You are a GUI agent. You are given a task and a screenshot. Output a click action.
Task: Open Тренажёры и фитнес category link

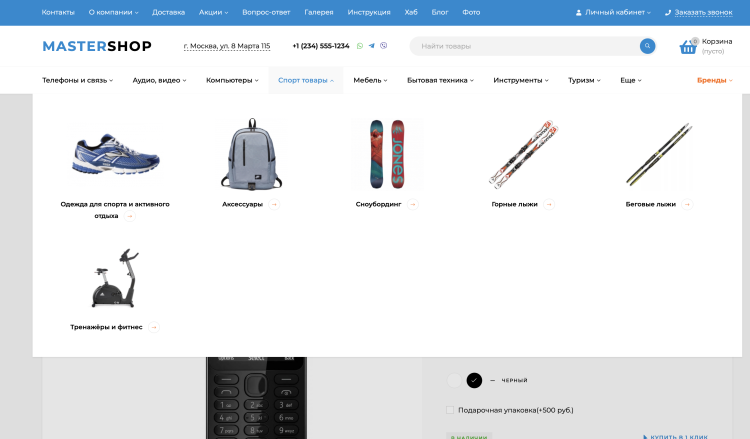[106, 327]
